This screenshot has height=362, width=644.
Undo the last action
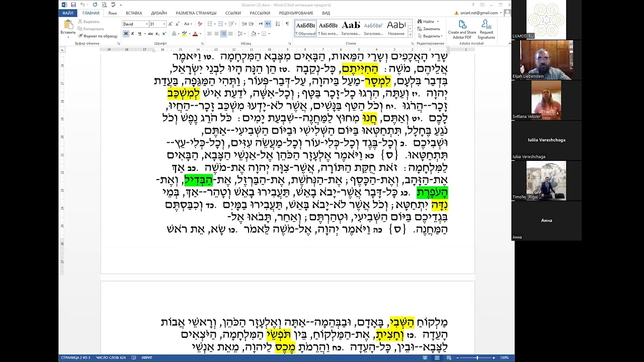83,5
